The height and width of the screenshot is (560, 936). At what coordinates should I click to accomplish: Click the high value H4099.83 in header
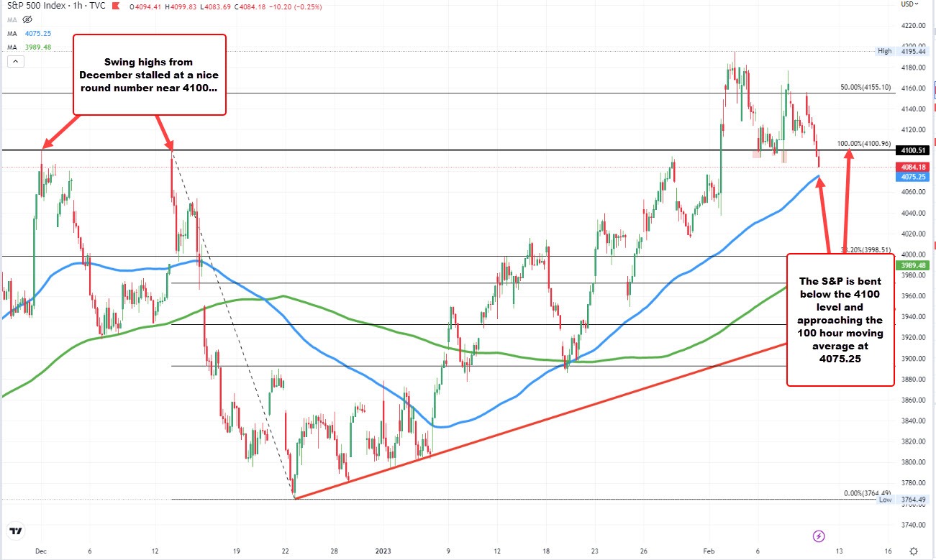point(179,8)
